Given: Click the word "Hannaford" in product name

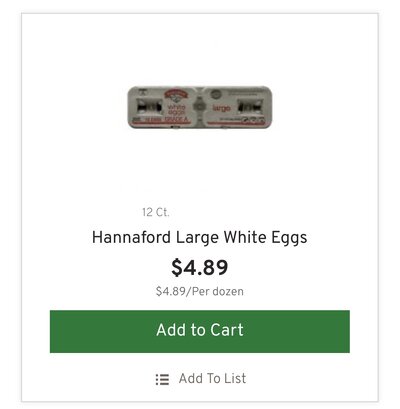Looking at the screenshot, I should pos(131,238).
